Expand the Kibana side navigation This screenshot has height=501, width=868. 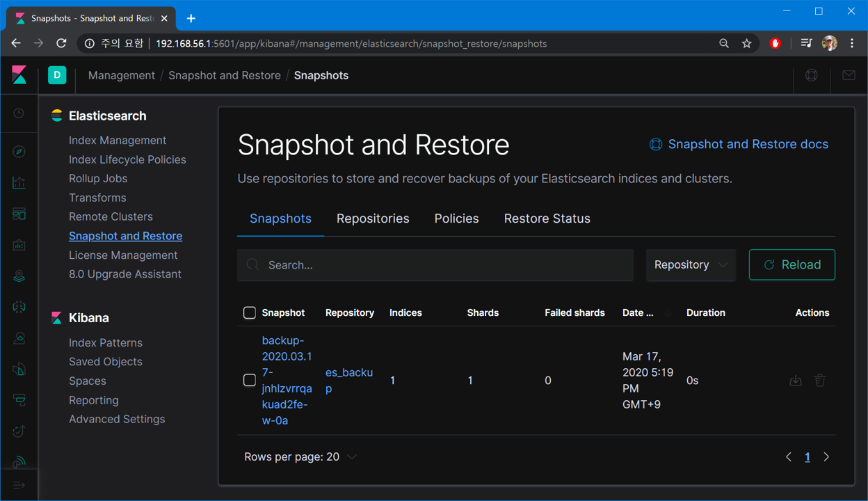[19, 485]
